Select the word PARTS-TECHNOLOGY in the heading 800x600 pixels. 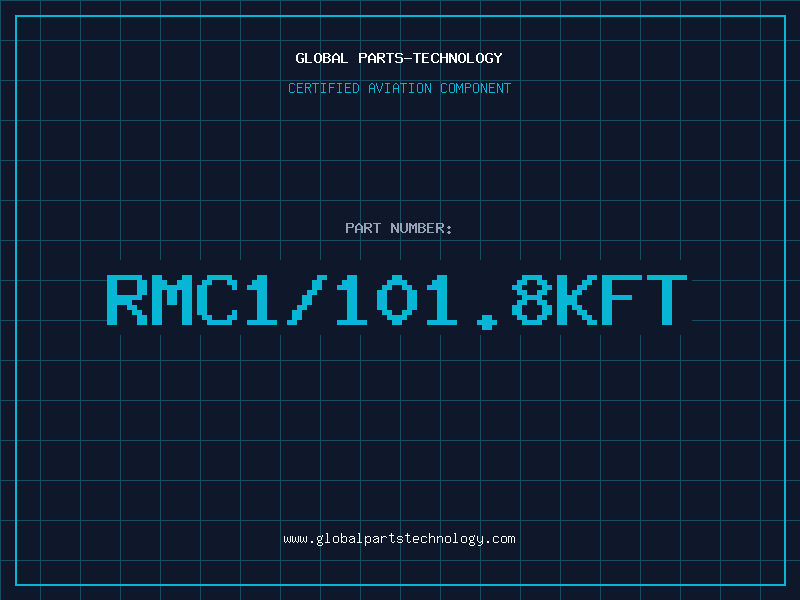point(431,58)
